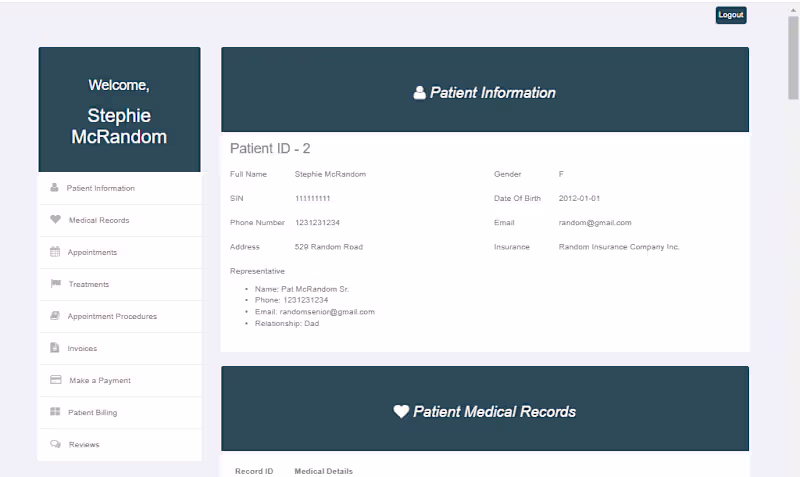800x477 pixels.
Task: Open Appointment Procedures from the sidebar
Action: (112, 316)
